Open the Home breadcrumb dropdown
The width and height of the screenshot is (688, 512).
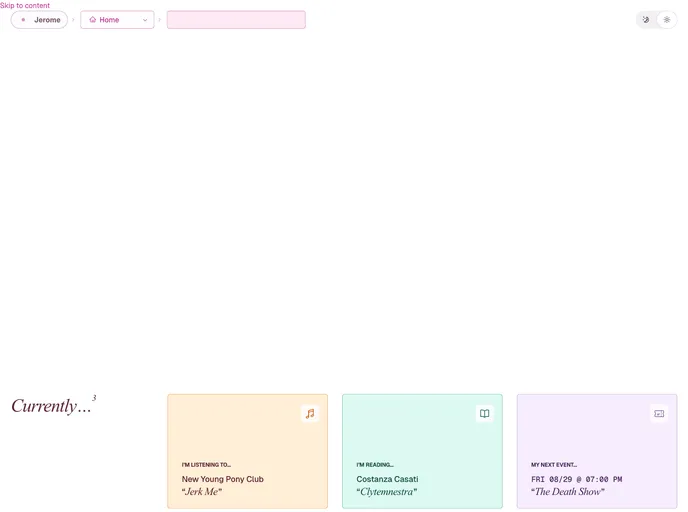[x=117, y=20]
